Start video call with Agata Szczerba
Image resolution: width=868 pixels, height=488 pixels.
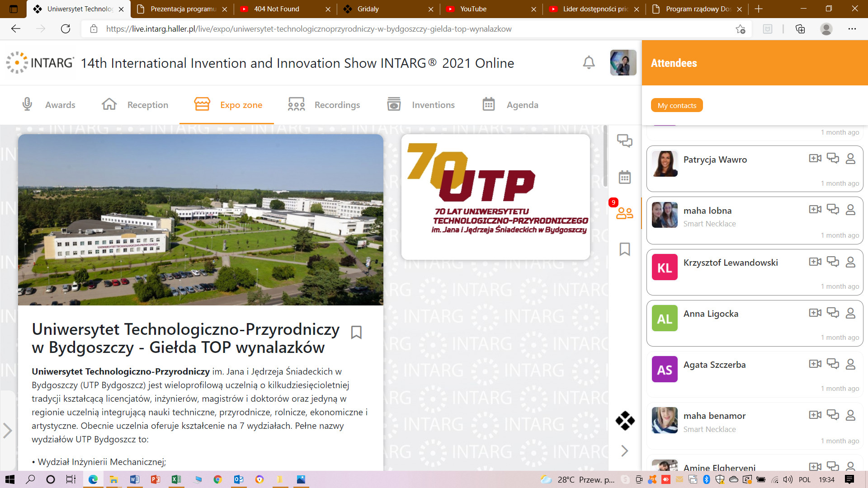click(x=815, y=364)
